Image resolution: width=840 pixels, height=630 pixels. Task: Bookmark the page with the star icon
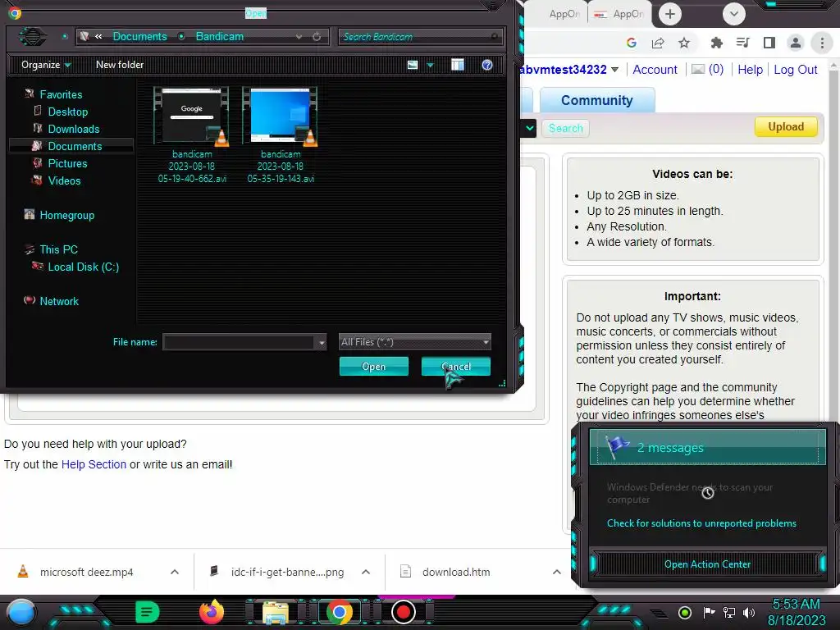tap(684, 43)
